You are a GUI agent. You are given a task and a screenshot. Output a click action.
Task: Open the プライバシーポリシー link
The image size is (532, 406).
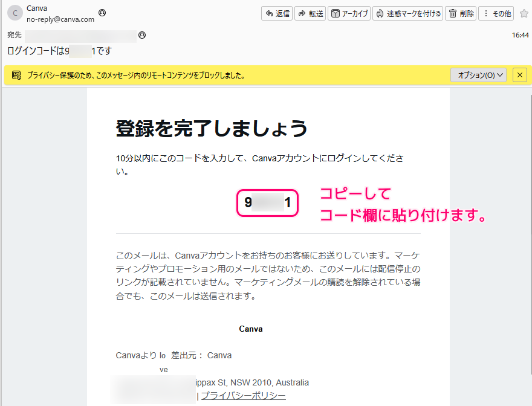[x=244, y=395]
